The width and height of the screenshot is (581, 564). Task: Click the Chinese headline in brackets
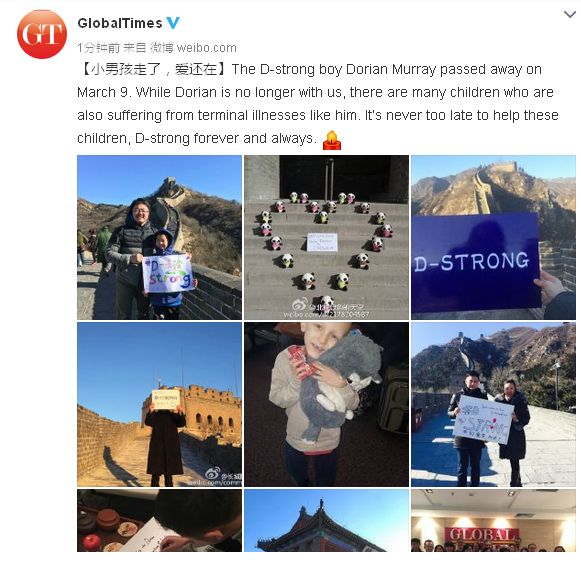(153, 69)
